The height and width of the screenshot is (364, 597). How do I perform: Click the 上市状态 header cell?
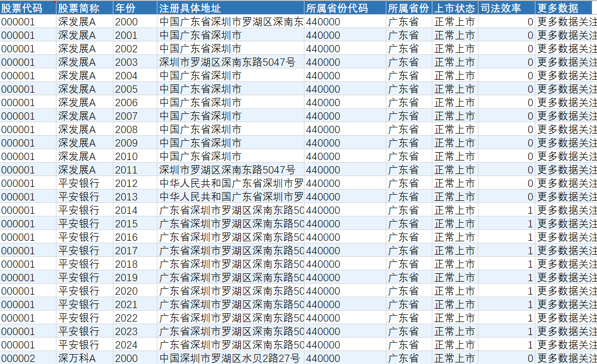pos(455,8)
